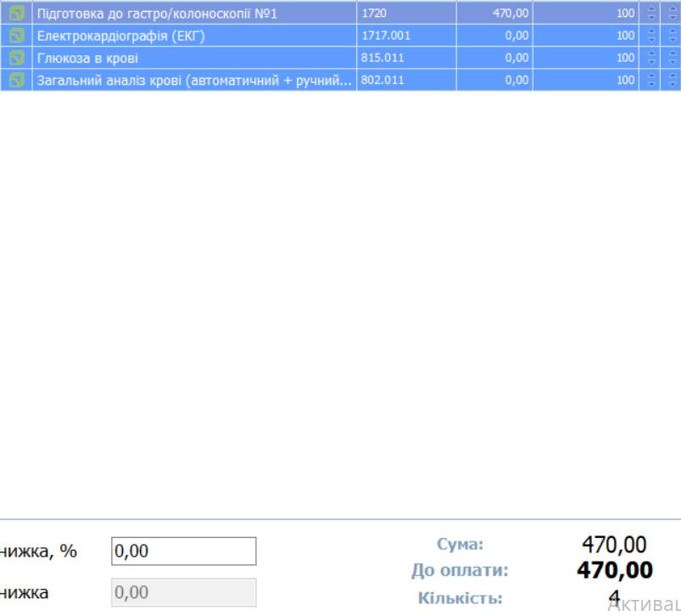Screen dimensions: 681x616
Task: Increase the rightmost spinner in the Електрокардіографія row
Action: 673,31
